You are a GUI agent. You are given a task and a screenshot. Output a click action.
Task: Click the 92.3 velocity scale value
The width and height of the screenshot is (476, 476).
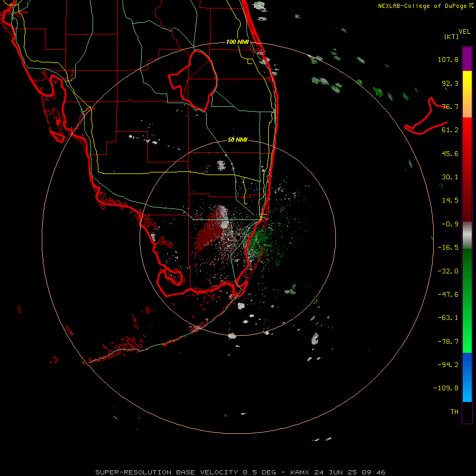coord(450,83)
